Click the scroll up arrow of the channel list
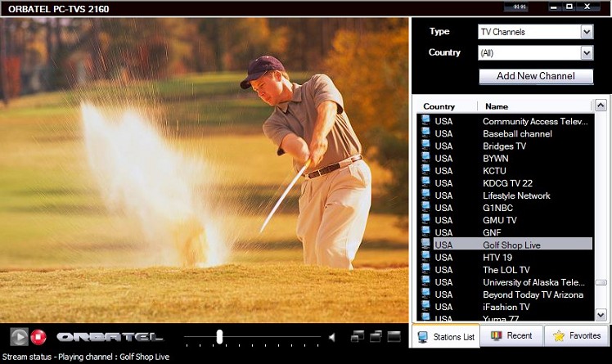 point(601,106)
